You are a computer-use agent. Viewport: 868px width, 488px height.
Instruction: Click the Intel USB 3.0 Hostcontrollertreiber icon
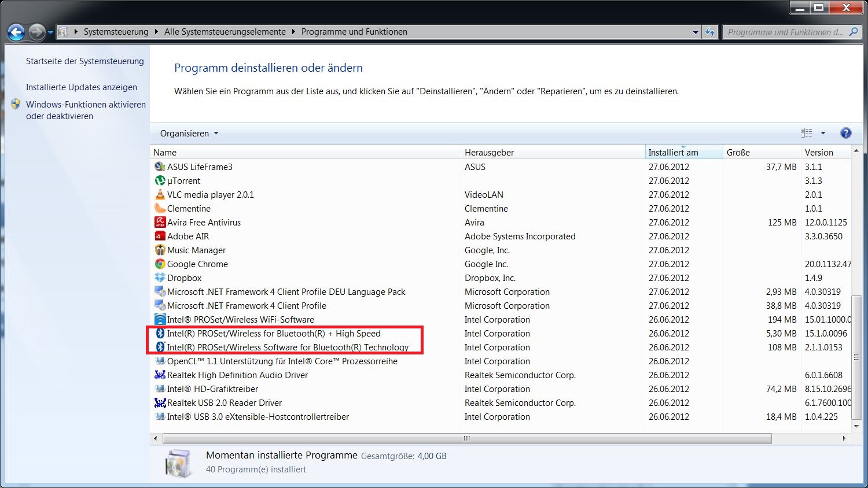tap(160, 416)
